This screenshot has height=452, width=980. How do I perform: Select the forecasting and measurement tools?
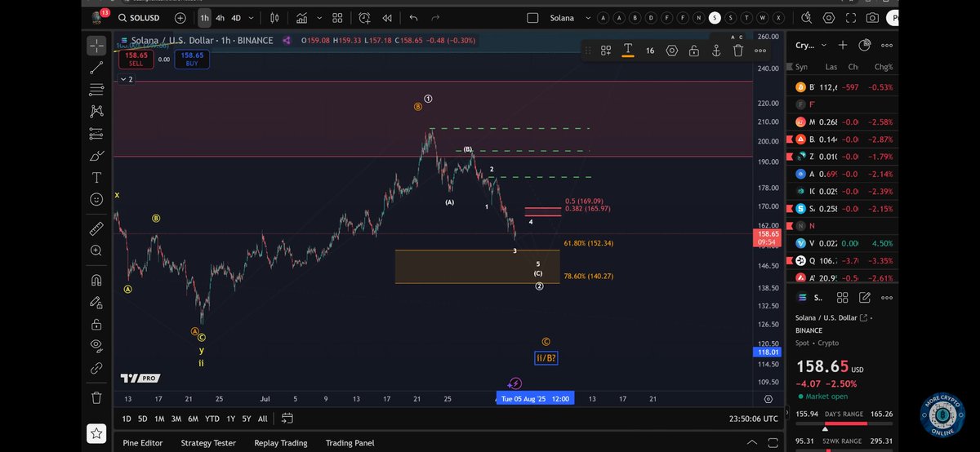tap(96, 133)
